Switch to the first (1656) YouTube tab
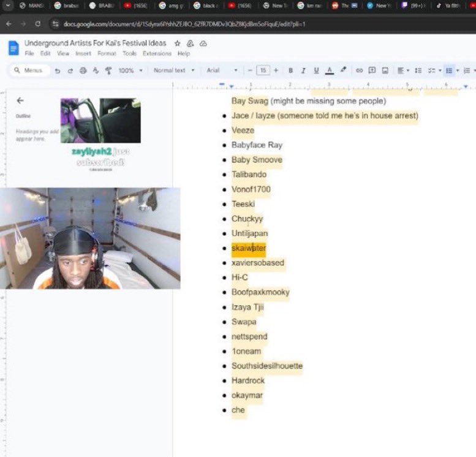Image resolution: width=476 pixels, height=457 pixels. [136, 6]
